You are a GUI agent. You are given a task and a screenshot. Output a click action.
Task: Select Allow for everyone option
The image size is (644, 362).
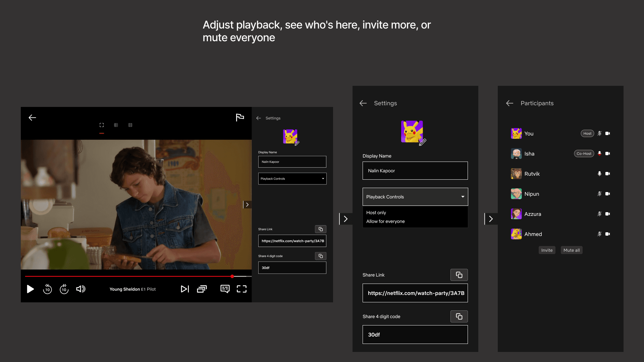[x=385, y=221]
